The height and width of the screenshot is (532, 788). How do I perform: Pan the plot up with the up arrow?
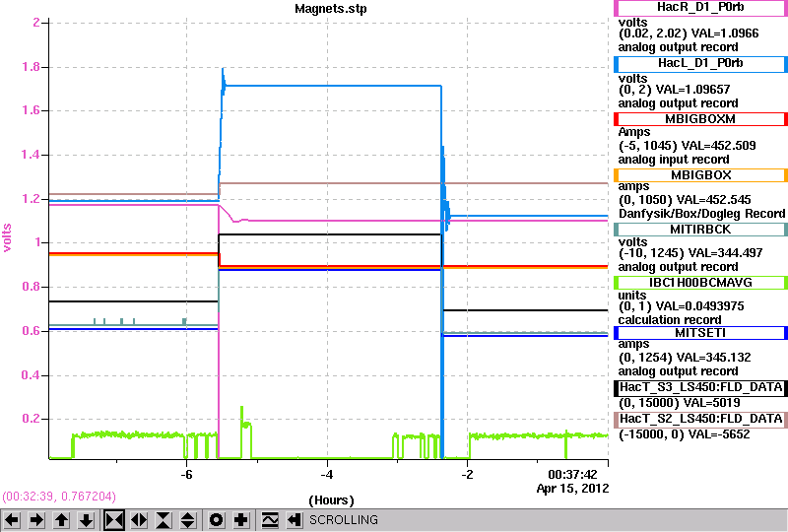pyautogui.click(x=61, y=520)
